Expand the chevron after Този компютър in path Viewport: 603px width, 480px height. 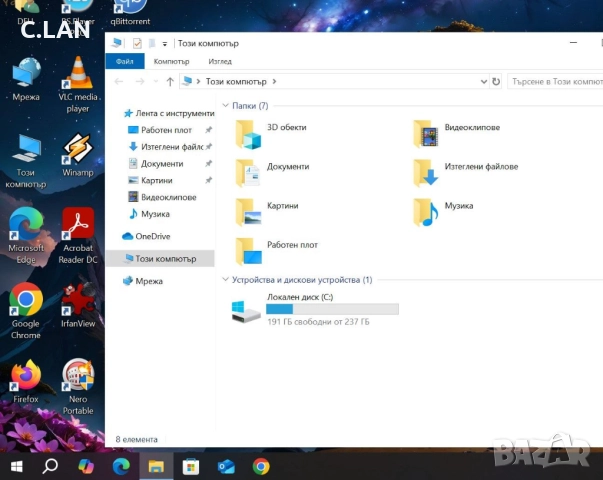(274, 82)
